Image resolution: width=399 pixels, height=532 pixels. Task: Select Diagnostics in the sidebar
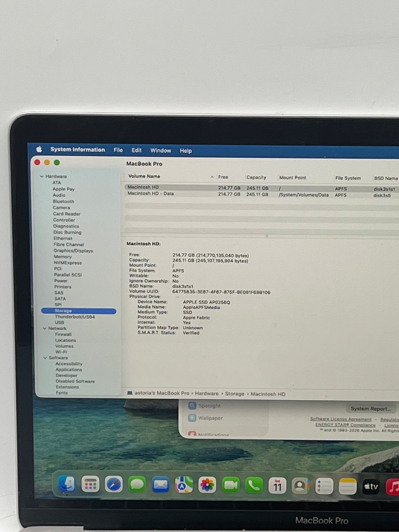point(66,226)
